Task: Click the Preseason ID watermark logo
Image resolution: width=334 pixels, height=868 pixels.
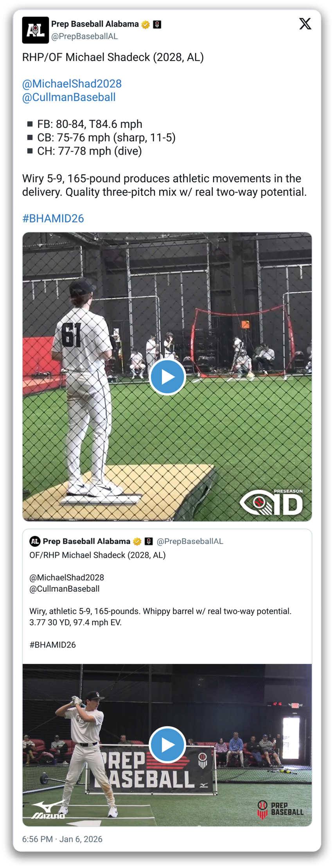Action: pos(271,502)
